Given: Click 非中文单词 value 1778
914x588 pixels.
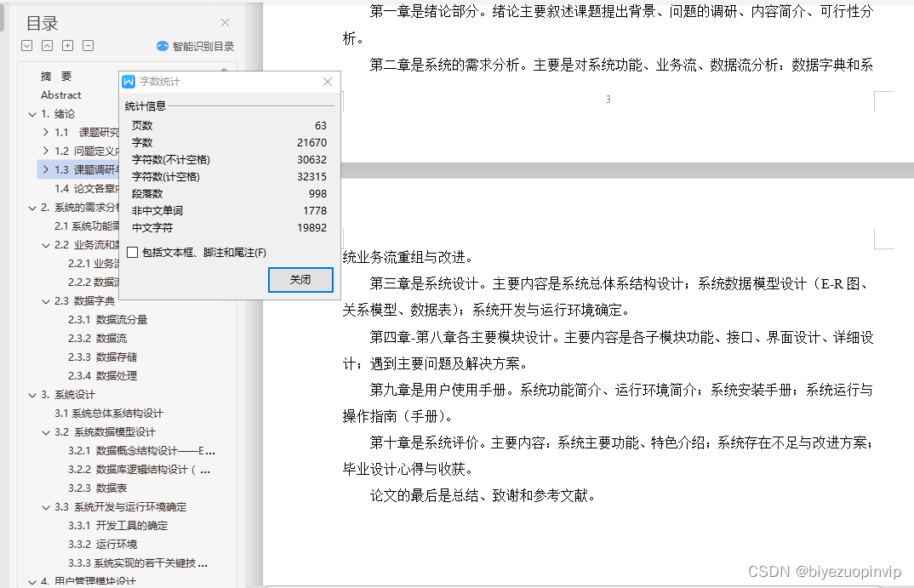Looking at the screenshot, I should [x=315, y=210].
